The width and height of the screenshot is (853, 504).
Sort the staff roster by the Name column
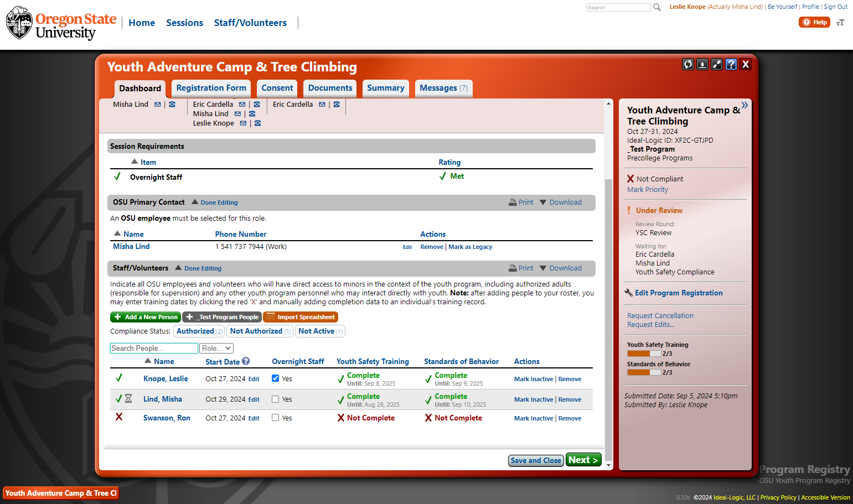(164, 362)
